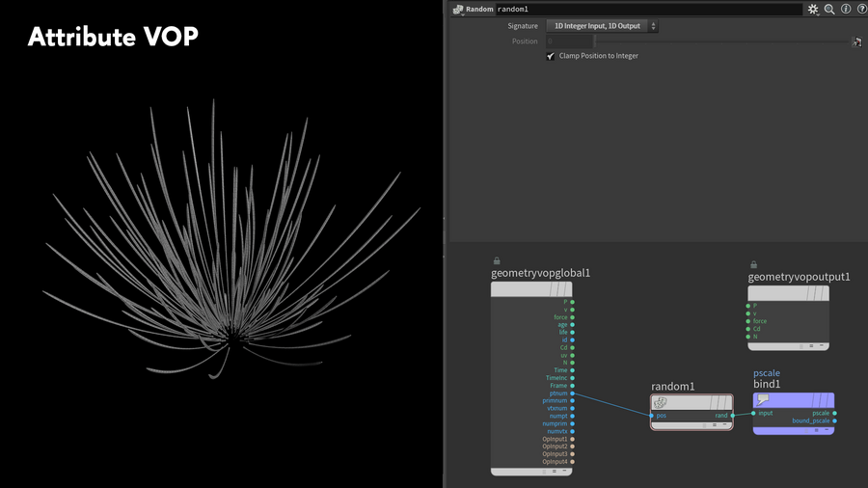The height and width of the screenshot is (488, 868).
Task: Click the magnifier search parameters icon
Action: pos(829,9)
